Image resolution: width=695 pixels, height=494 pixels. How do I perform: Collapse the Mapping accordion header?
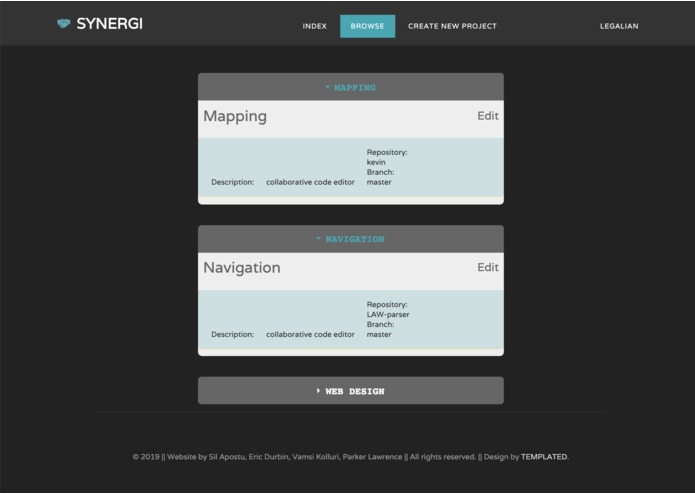(351, 87)
